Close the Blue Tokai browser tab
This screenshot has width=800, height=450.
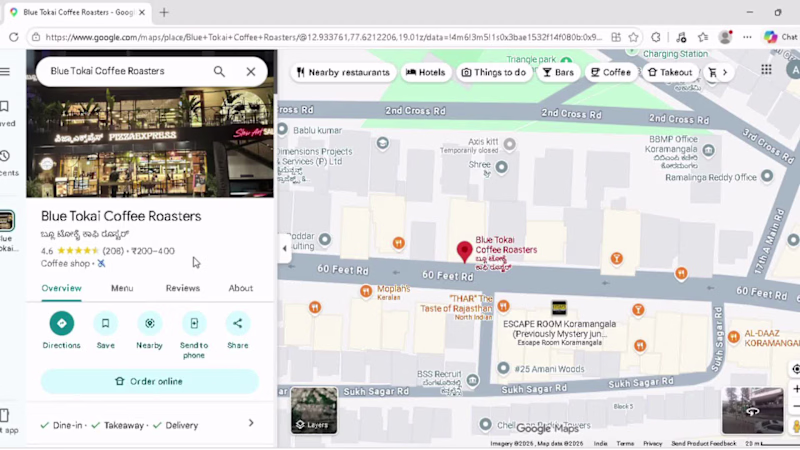pyautogui.click(x=142, y=12)
